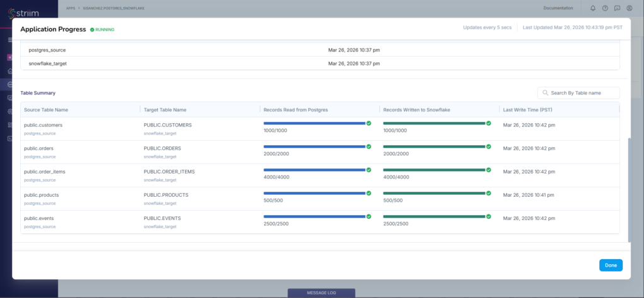This screenshot has width=644, height=298.
Task: Click EISANCHEZ.POSTGRES_SNOWFLAKE breadcrumb
Action: [114, 8]
